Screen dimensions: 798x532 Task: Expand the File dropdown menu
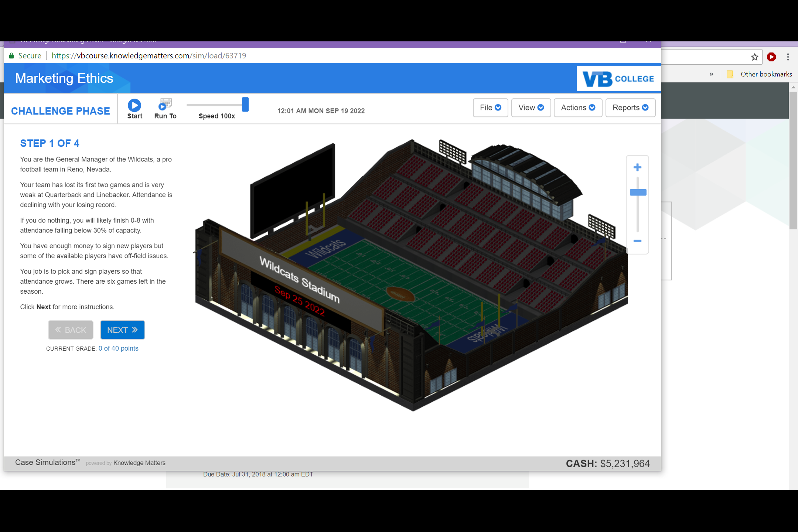(490, 108)
